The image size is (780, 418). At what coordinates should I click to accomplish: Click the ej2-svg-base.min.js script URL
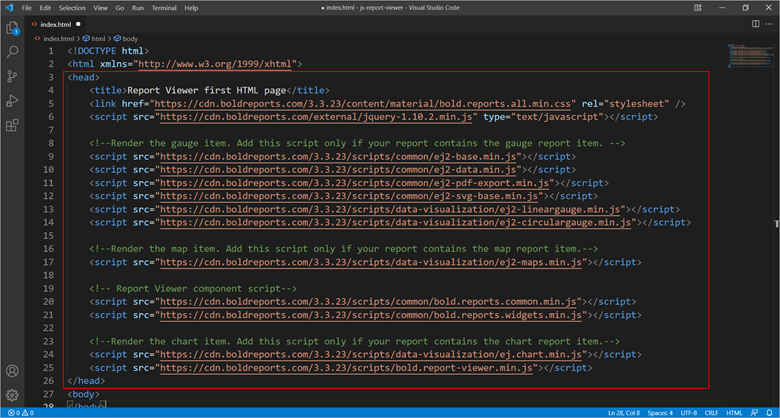[x=350, y=196]
